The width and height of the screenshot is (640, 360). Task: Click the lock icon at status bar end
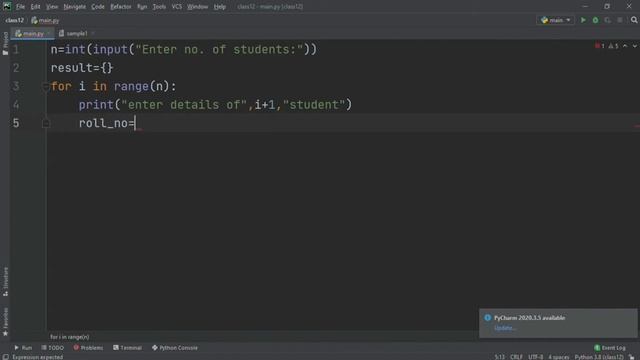631,357
